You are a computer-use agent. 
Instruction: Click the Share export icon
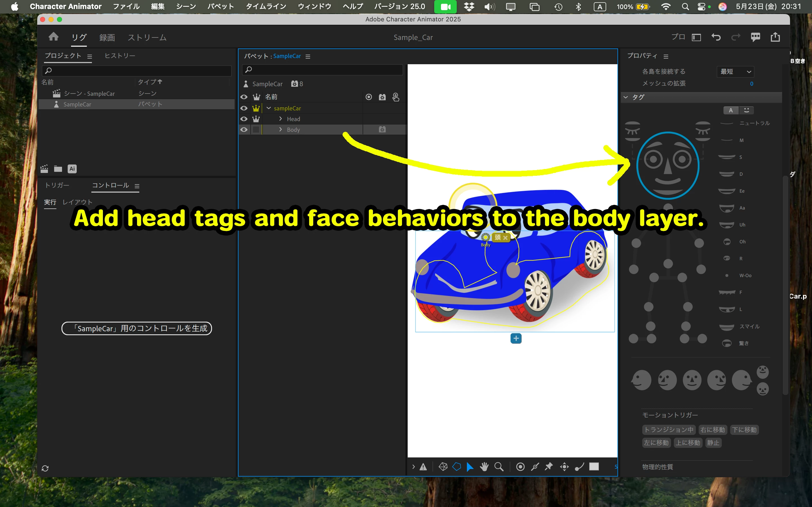coord(775,37)
